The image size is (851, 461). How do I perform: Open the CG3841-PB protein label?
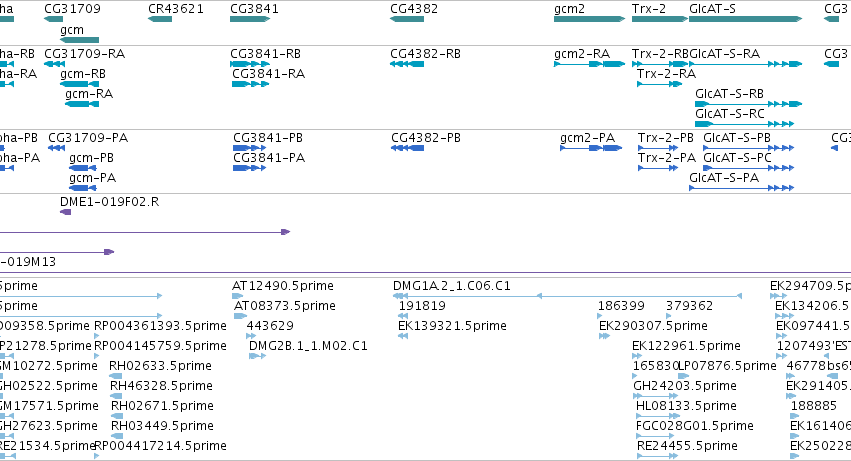point(268,138)
